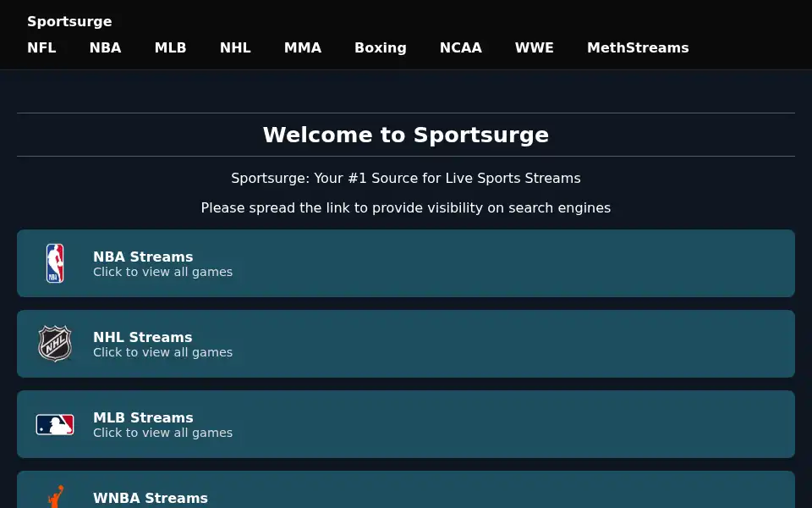Screen dimensions: 812x508
Task: Click the orange WNBA player logo
Action: (x=56, y=497)
